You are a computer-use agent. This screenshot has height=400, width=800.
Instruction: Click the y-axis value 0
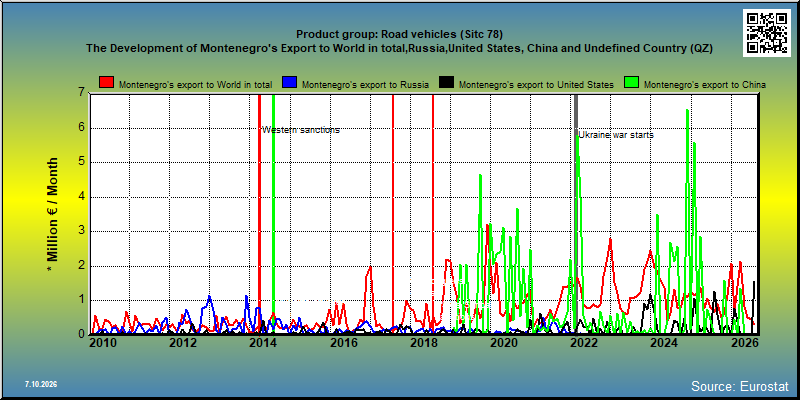[x=82, y=334]
